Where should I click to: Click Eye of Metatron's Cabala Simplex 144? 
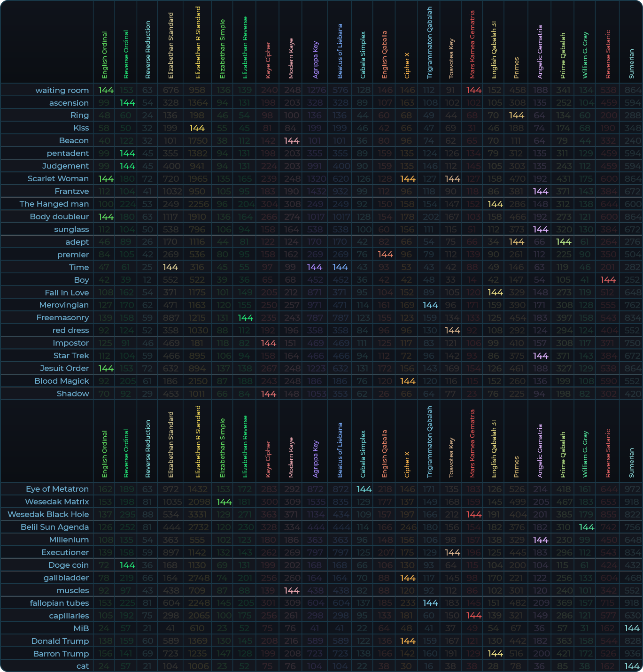click(364, 489)
